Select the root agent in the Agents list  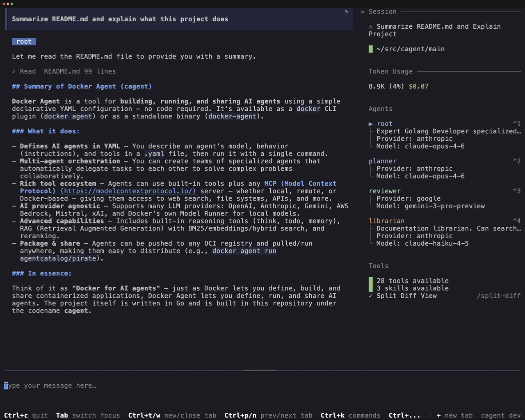tap(385, 124)
